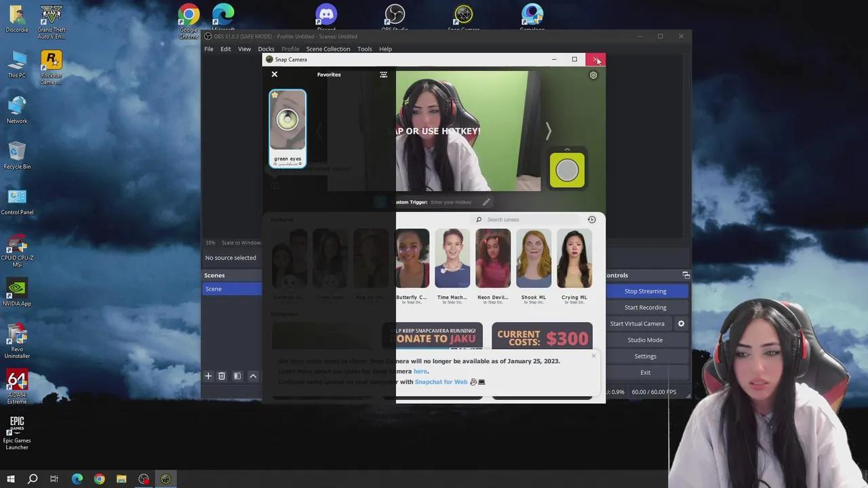
Task: Choose the Time Mach... lens
Action: (x=452, y=266)
